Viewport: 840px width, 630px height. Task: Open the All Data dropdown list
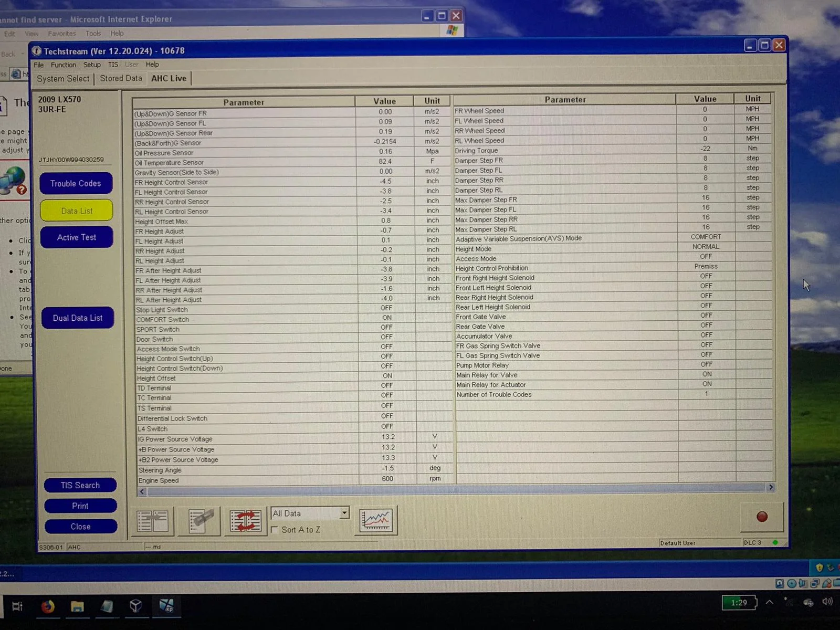pyautogui.click(x=344, y=513)
